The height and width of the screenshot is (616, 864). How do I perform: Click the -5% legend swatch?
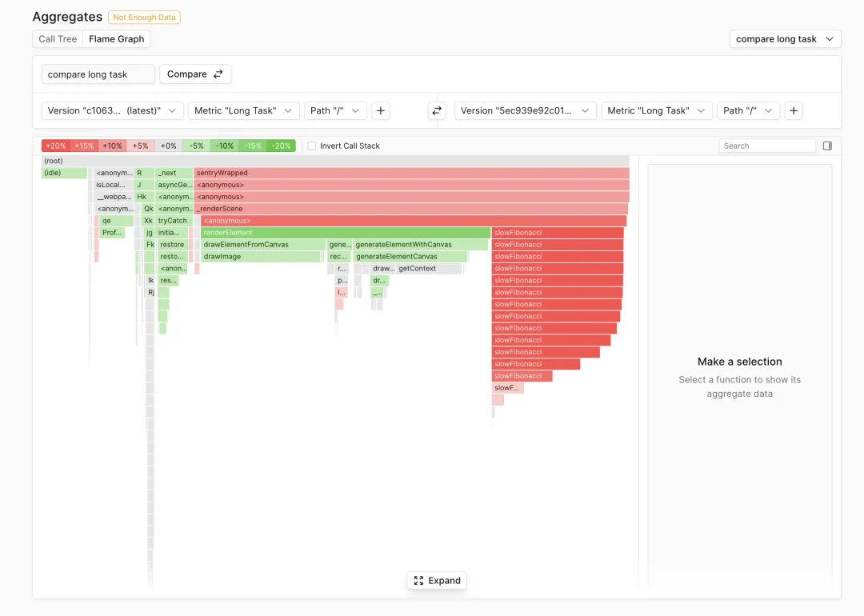(x=197, y=146)
